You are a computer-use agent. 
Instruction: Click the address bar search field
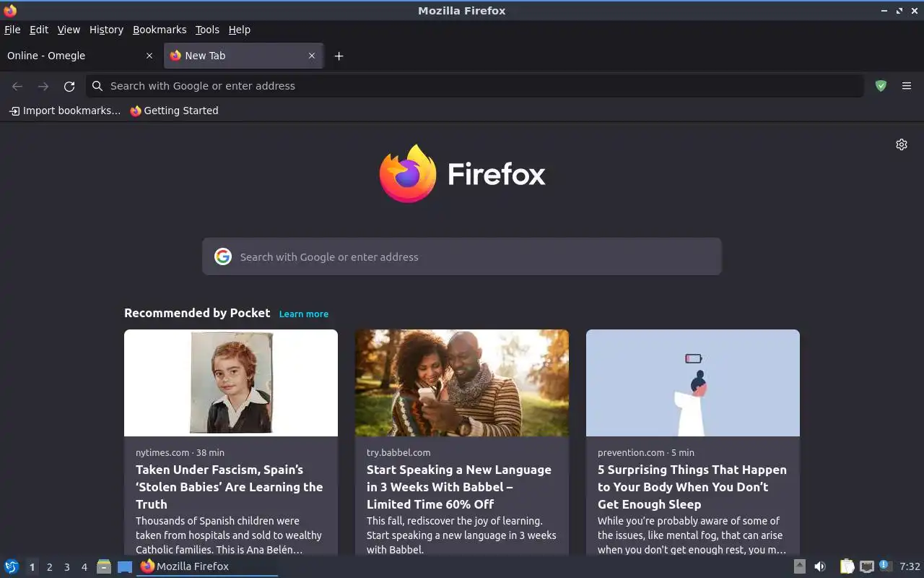pyautogui.click(x=474, y=86)
